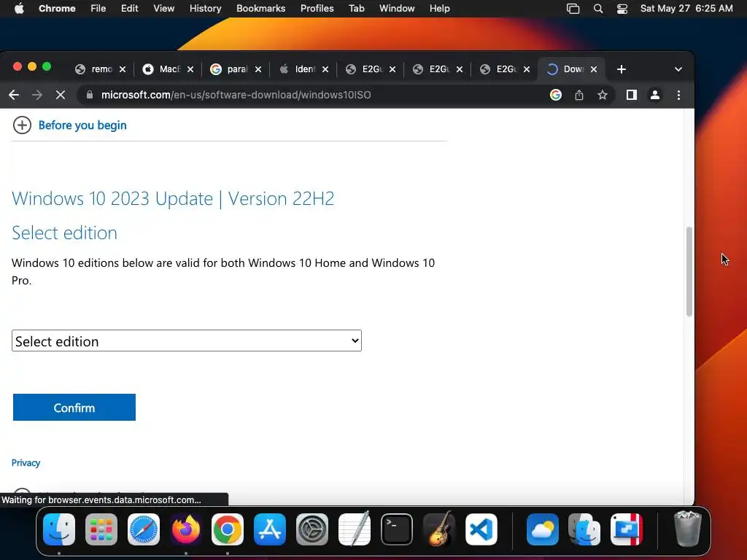Add a new tab with the plus button
This screenshot has height=560, width=747.
[622, 69]
